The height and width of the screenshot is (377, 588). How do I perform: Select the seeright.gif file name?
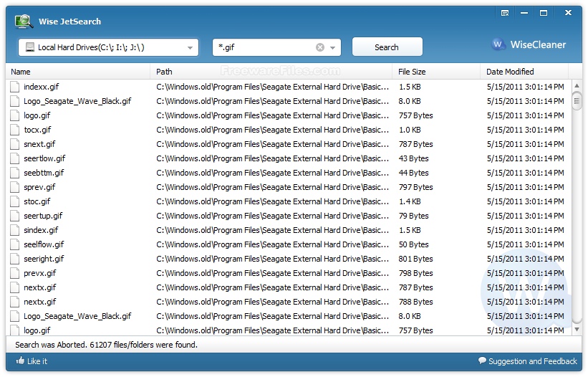(x=44, y=259)
